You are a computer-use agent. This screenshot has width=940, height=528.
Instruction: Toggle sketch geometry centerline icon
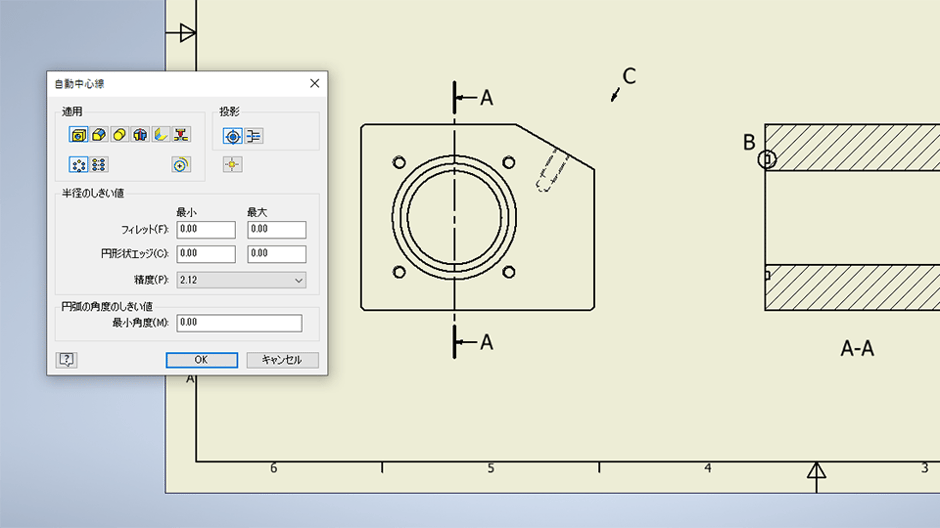coord(181,165)
